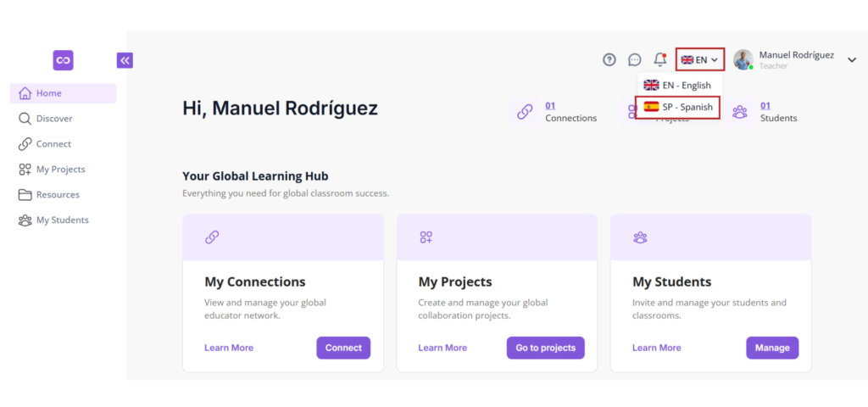Expand the EN language dropdown
This screenshot has width=868, height=407.
(x=700, y=60)
